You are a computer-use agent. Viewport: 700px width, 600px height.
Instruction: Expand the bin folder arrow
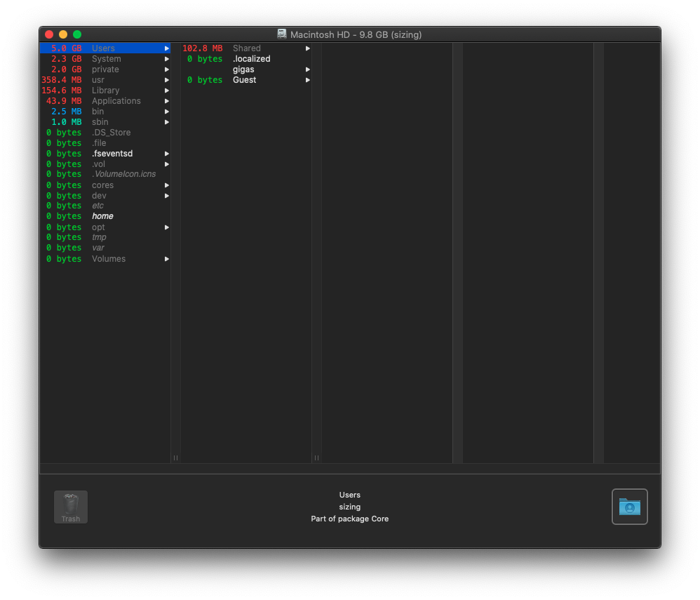pos(166,112)
